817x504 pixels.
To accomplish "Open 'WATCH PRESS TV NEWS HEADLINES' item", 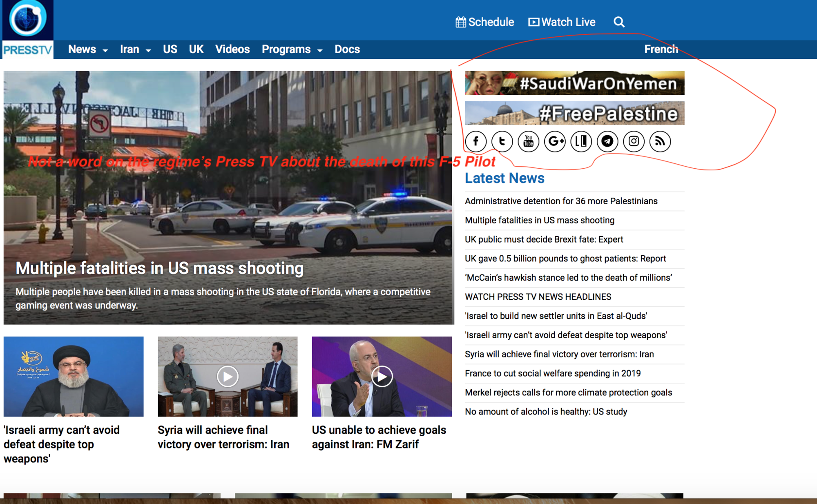I will pyautogui.click(x=538, y=297).
